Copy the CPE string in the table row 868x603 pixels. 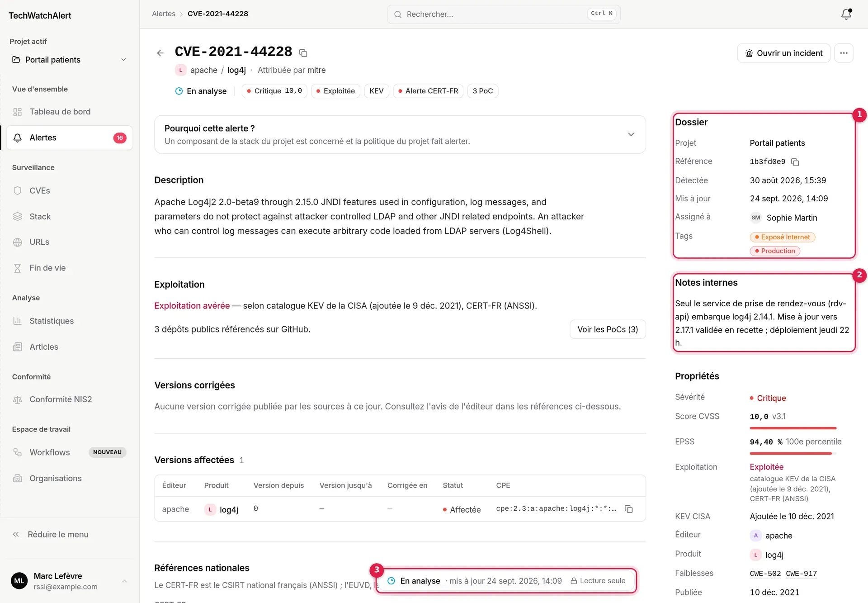tap(628, 509)
